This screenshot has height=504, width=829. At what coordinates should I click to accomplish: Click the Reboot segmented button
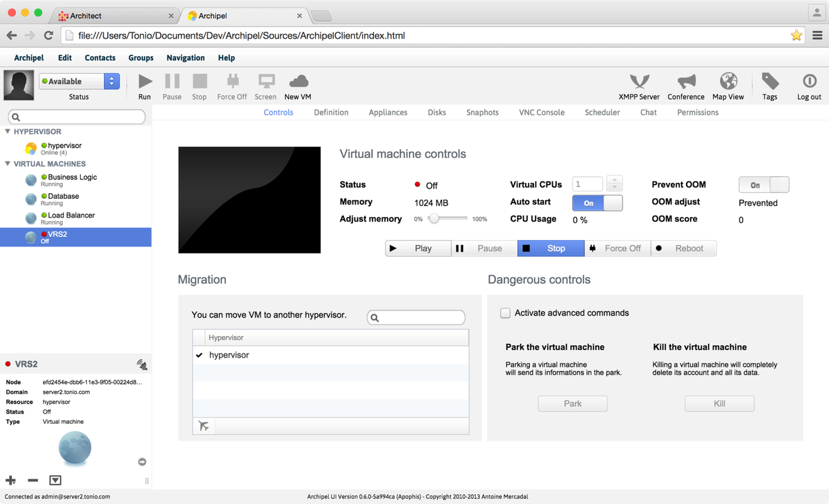point(683,249)
